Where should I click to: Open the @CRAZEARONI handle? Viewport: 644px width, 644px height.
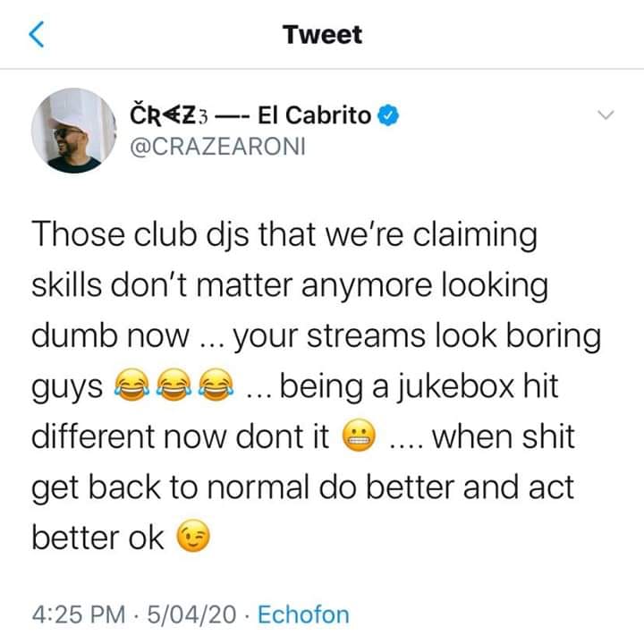pos(217,147)
